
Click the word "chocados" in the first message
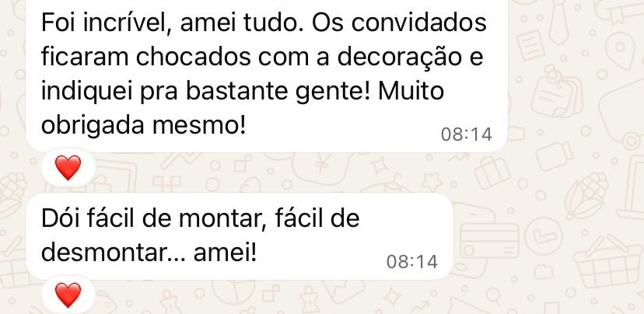click(193, 58)
